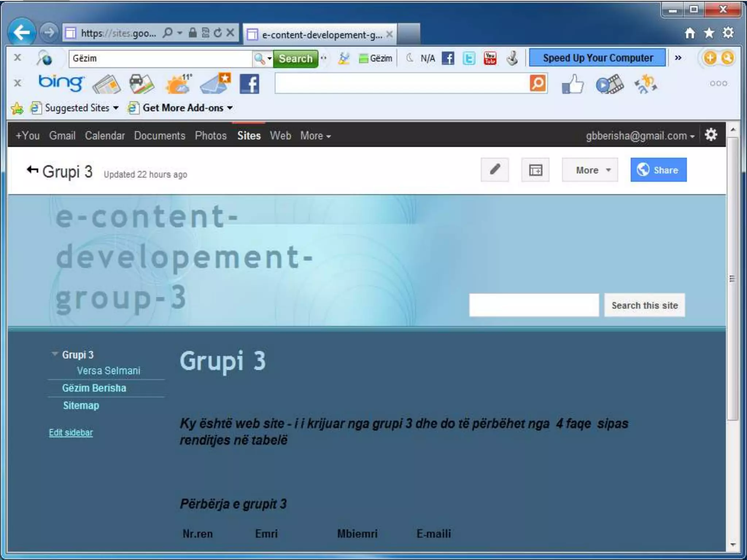The height and width of the screenshot is (560, 747).
Task: Click the thumbs-up like icon
Action: 572,84
